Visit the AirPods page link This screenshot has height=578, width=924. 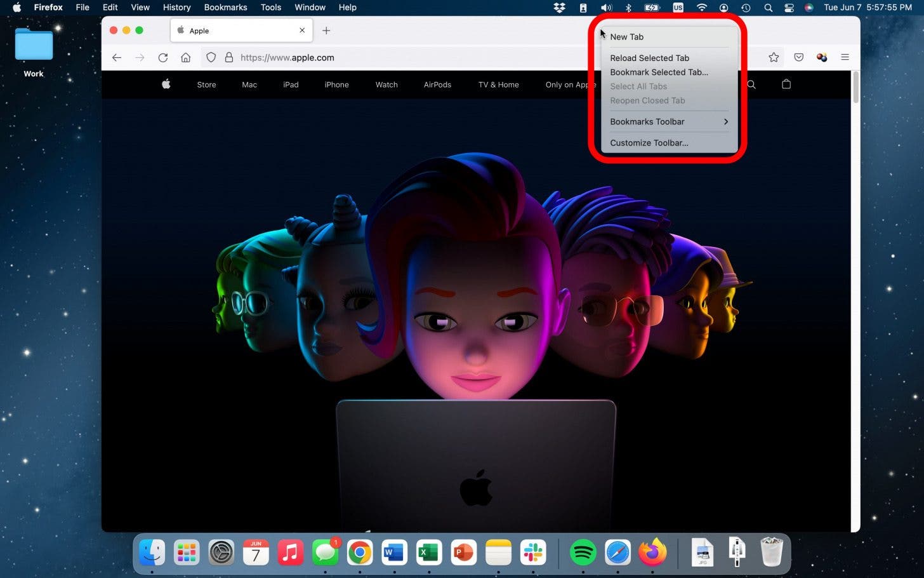coord(437,85)
